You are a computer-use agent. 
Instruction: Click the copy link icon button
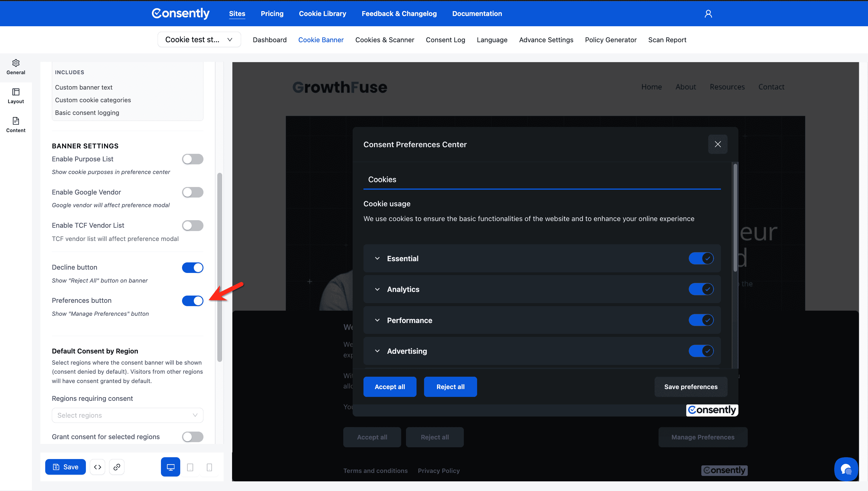click(117, 467)
